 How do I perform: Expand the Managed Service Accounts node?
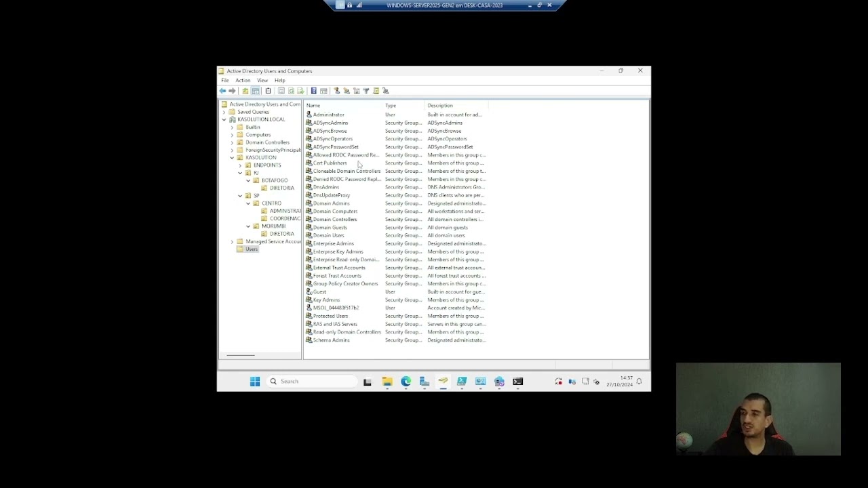click(x=232, y=241)
